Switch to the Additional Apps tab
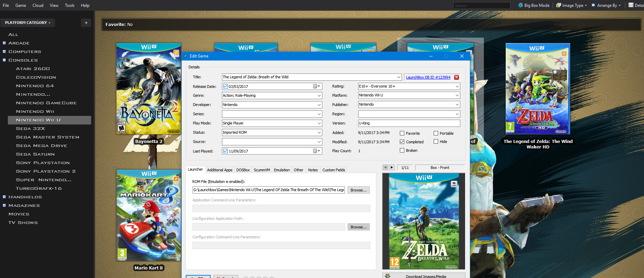This screenshot has height=278, width=644. (220, 170)
